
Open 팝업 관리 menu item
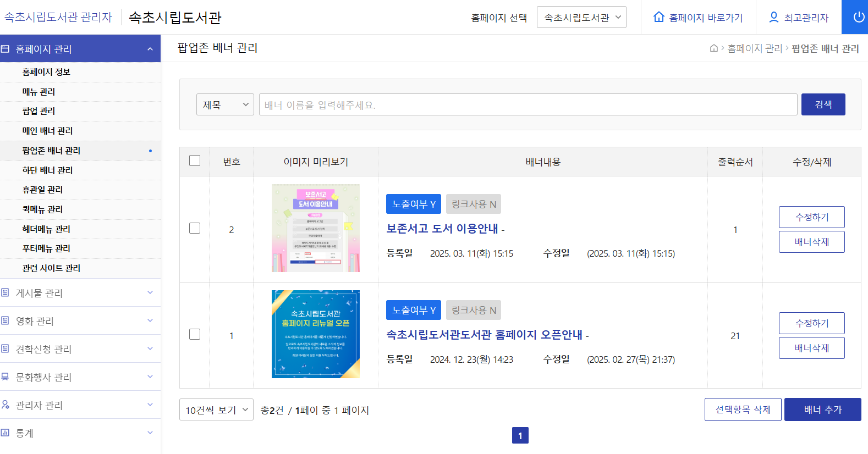pos(80,111)
